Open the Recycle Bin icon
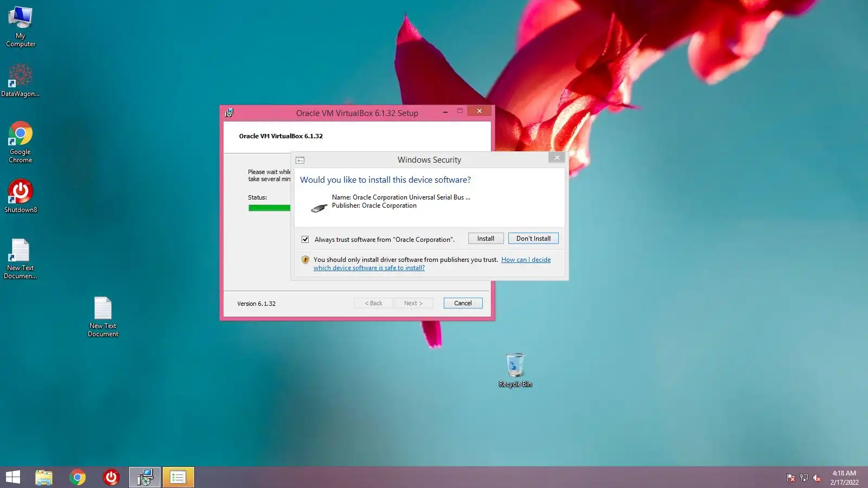The image size is (868, 488). click(515, 370)
